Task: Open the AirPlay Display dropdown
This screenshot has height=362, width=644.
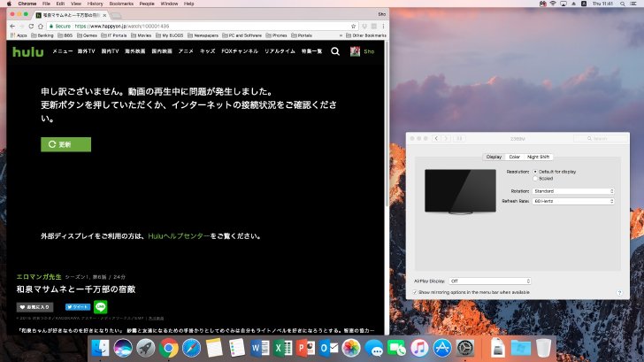Action: pos(490,281)
